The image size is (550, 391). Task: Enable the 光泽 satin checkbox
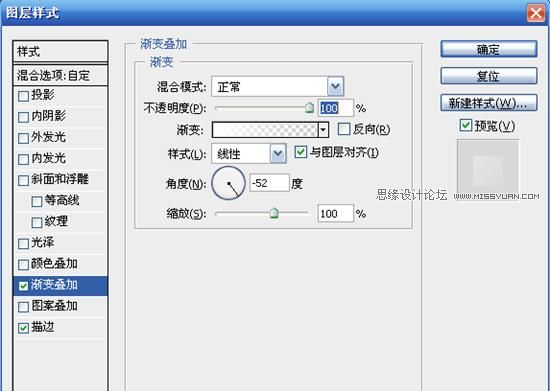coord(23,244)
